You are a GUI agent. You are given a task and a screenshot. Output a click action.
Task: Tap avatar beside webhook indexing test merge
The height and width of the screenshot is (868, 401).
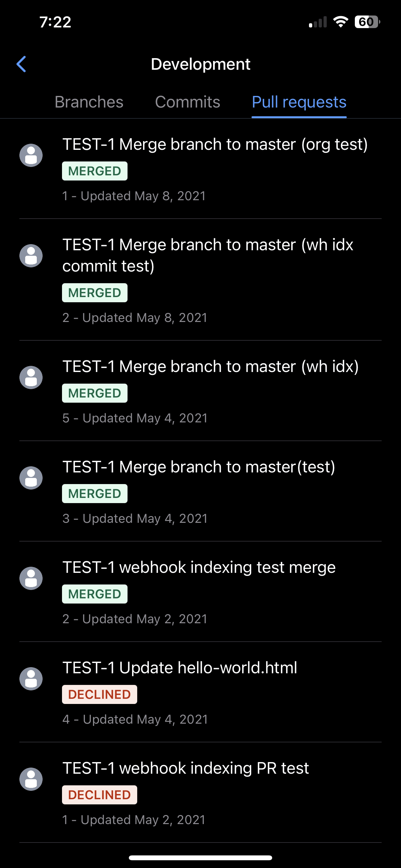click(x=31, y=578)
